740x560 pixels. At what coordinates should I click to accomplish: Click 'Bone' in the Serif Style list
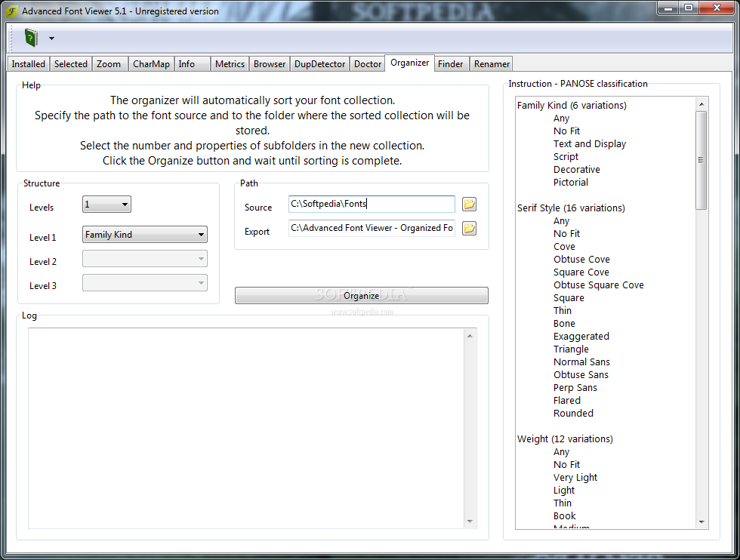(564, 323)
